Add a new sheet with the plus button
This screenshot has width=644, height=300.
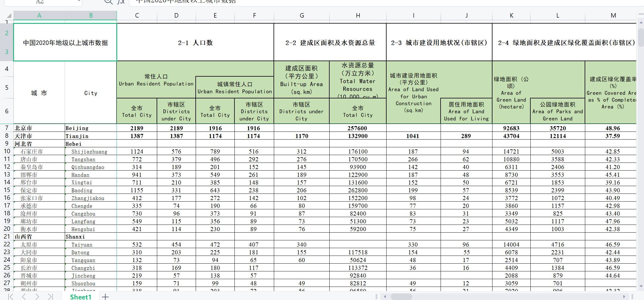(x=105, y=297)
